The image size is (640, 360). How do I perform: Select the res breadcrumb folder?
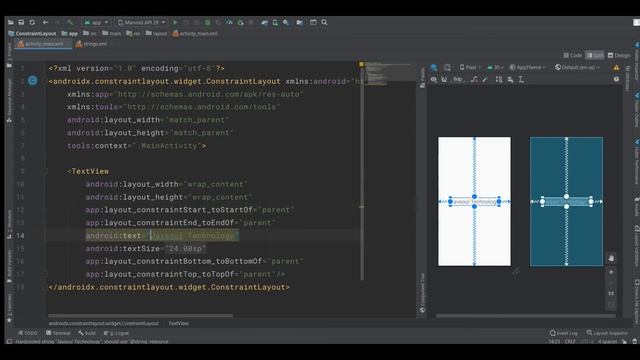pyautogui.click(x=133, y=33)
